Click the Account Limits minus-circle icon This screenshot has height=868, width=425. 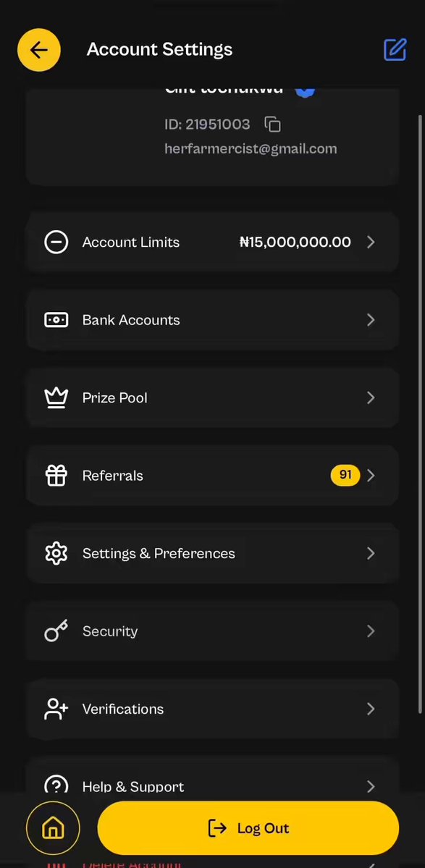click(x=56, y=243)
